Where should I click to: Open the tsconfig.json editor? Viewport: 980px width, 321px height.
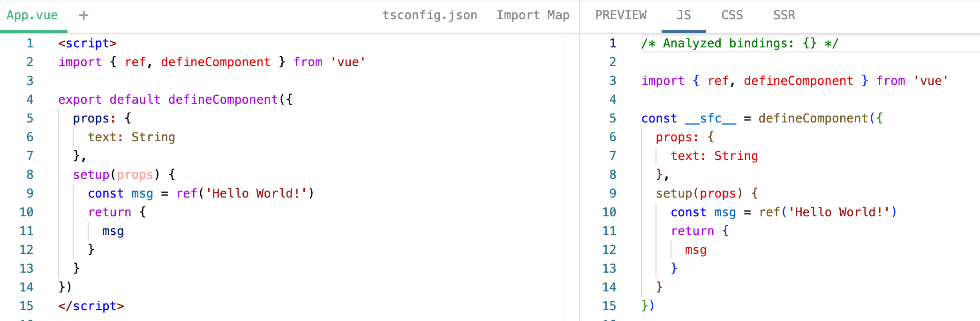click(x=430, y=15)
